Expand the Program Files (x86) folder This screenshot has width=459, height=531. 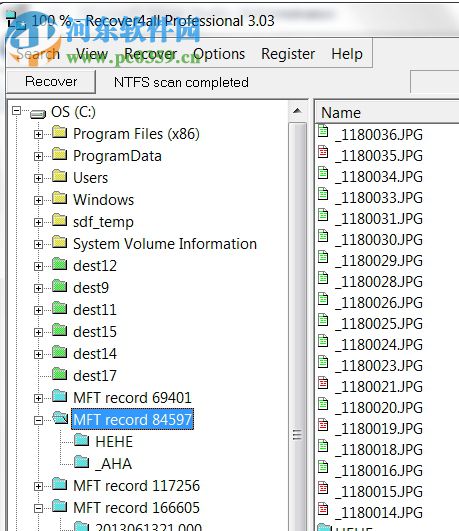point(38,134)
